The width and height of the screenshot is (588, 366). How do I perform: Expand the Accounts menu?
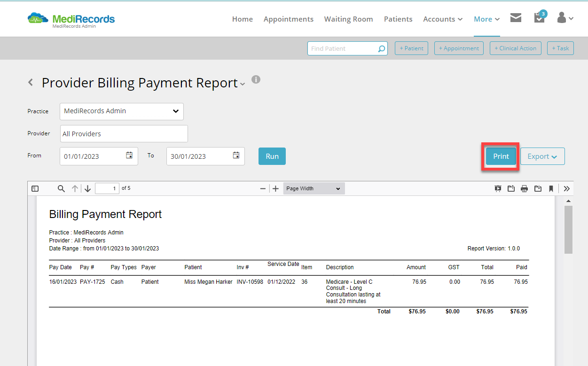(443, 19)
